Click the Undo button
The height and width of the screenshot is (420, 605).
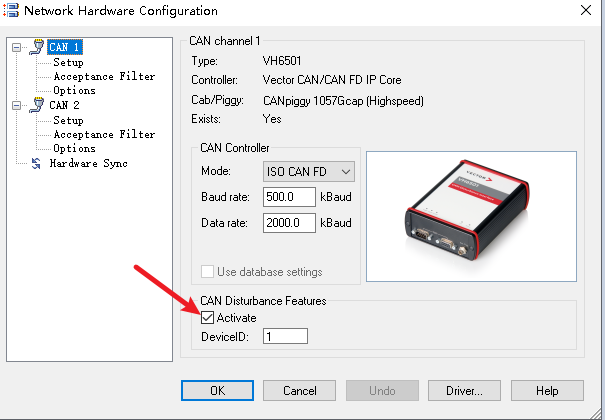[382, 391]
